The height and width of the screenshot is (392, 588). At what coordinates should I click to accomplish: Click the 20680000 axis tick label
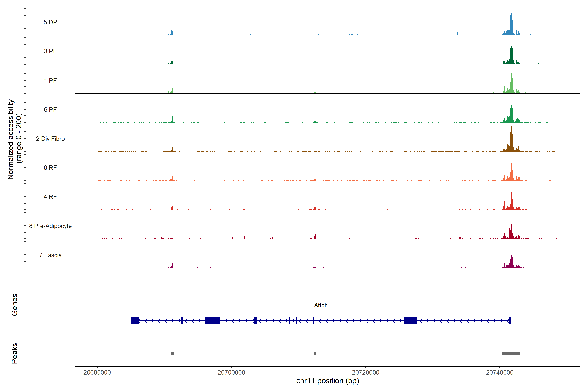[97, 373]
